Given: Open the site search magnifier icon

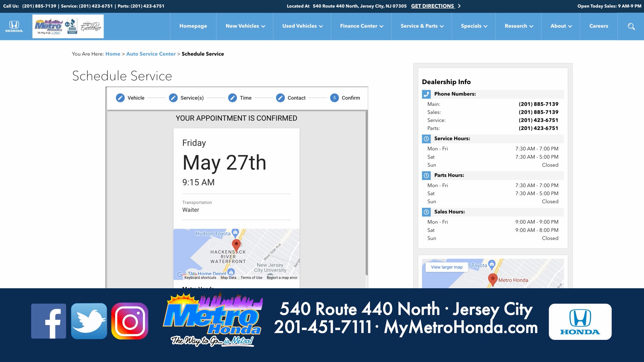Looking at the screenshot, I should [x=631, y=26].
